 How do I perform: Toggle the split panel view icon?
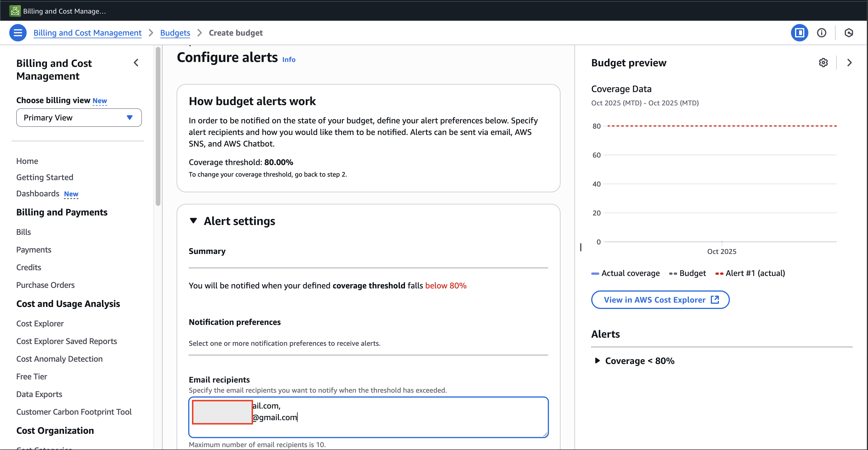[799, 33]
